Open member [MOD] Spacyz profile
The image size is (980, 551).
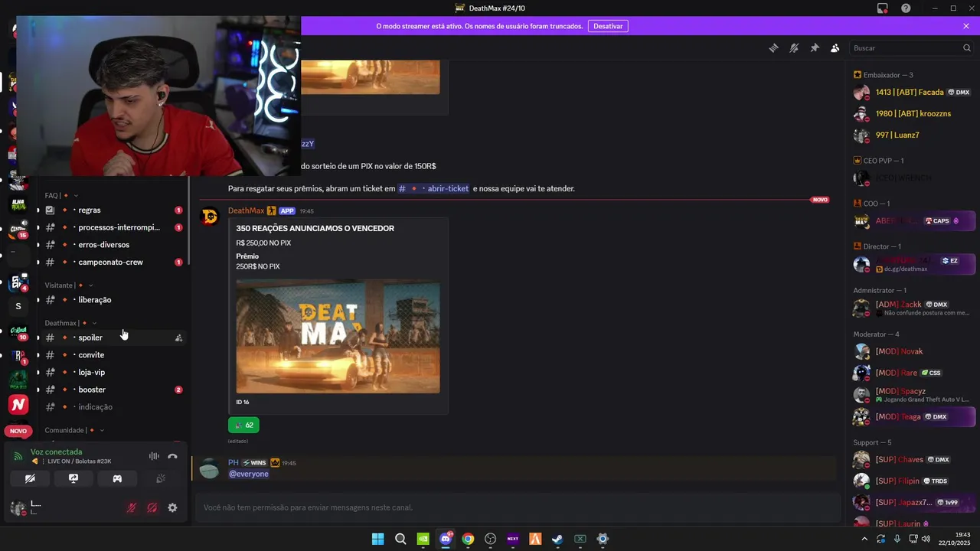pyautogui.click(x=915, y=395)
